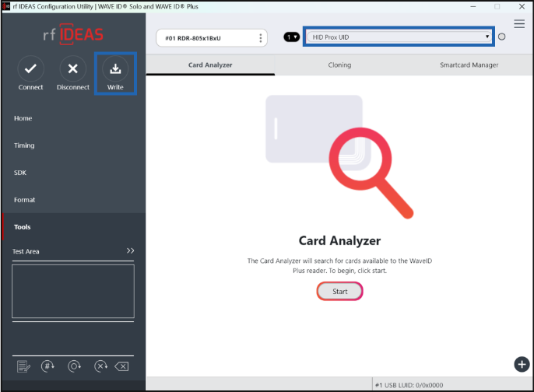The height and width of the screenshot is (392, 534).
Task: Click the circle refresh icon in the bottom toolbar
Action: 74,366
